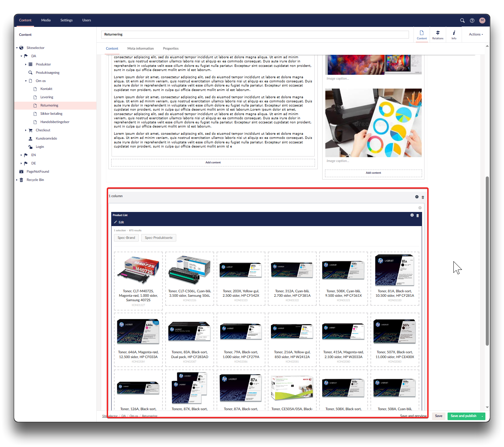Open the help question-mark icon
Screen dimensions: 504x447
tap(472, 20)
